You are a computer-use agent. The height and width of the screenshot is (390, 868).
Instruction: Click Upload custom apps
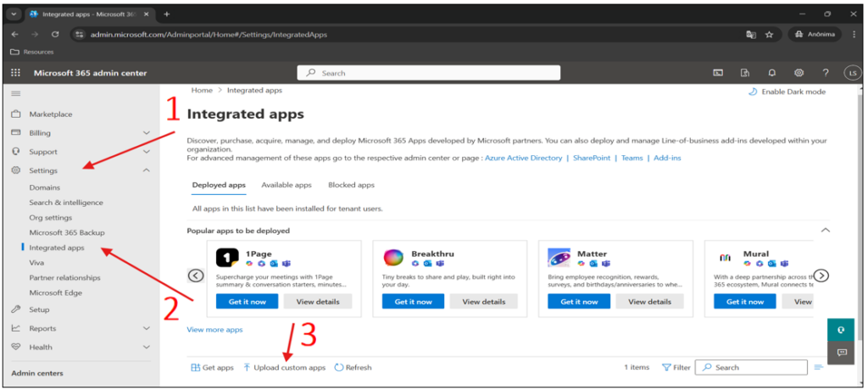click(x=285, y=367)
